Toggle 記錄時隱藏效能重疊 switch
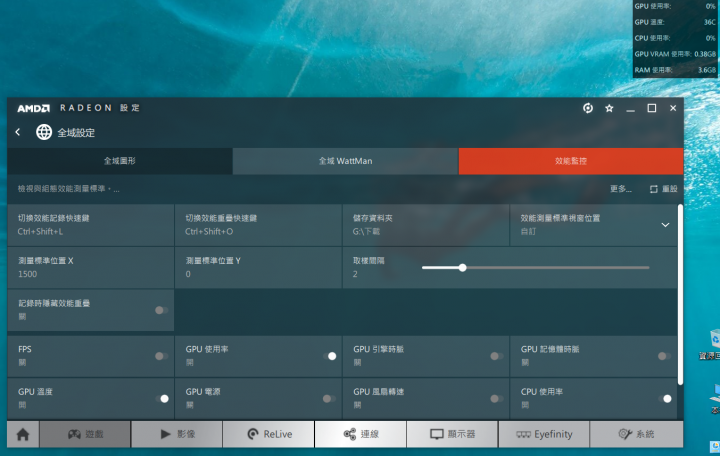The image size is (720, 456). [161, 310]
